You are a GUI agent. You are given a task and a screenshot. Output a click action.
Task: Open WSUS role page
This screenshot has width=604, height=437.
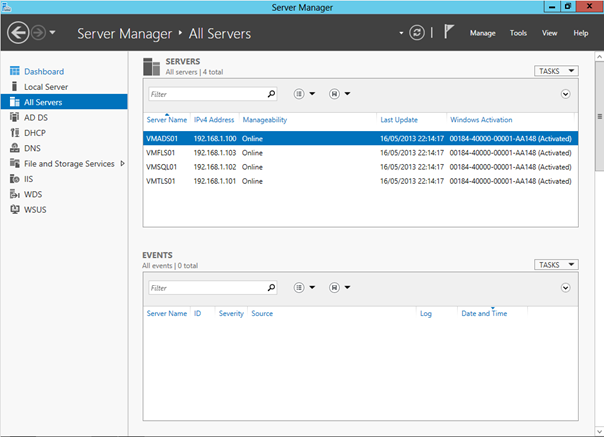click(35, 210)
